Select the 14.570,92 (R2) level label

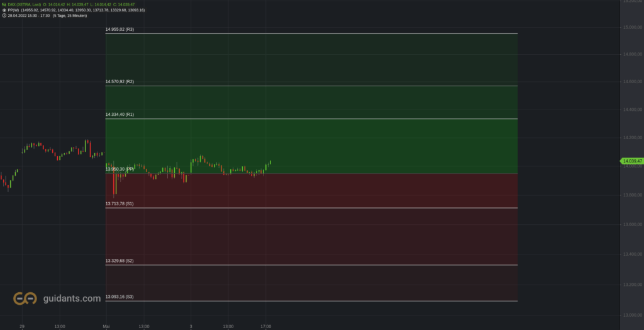point(119,82)
